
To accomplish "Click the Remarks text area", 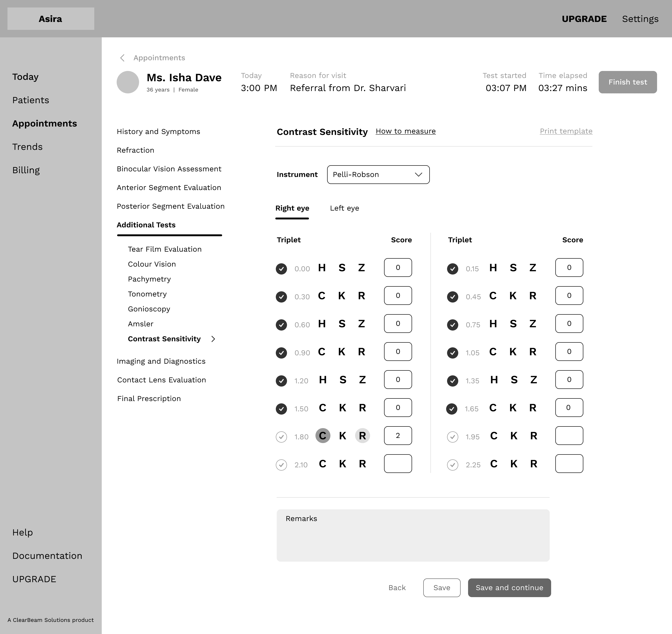I will coord(413,535).
